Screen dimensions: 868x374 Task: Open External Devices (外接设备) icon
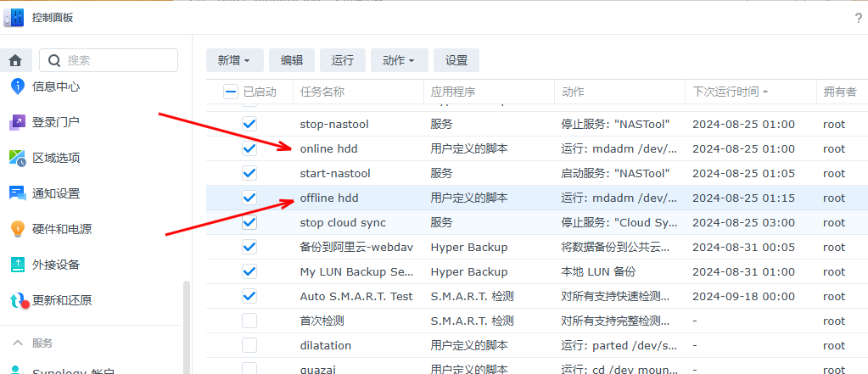18,265
